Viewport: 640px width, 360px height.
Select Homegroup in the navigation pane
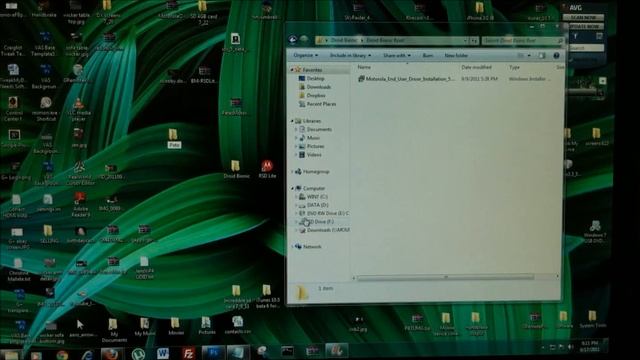pyautogui.click(x=316, y=172)
